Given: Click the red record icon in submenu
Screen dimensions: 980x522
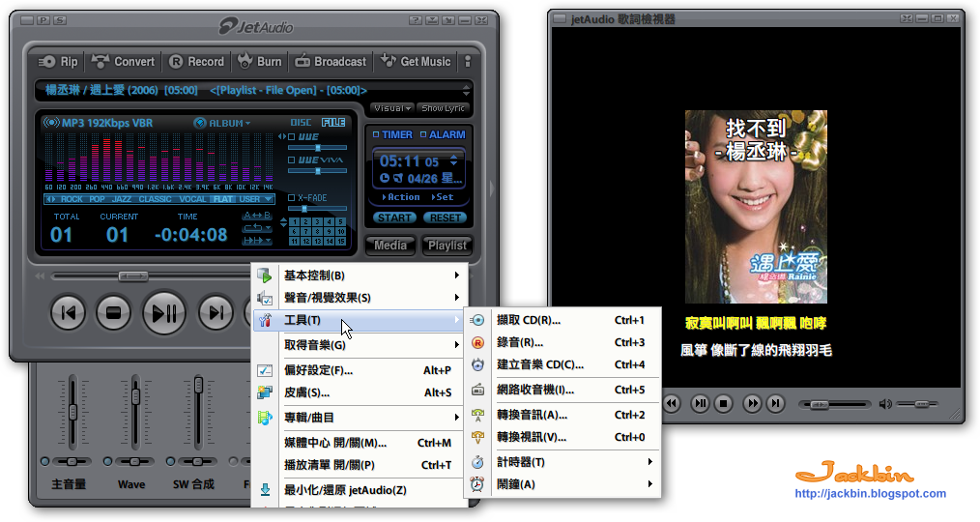Looking at the screenshot, I should pos(477,342).
